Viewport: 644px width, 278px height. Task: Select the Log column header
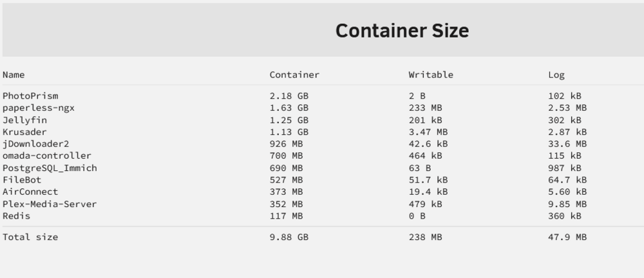556,75
